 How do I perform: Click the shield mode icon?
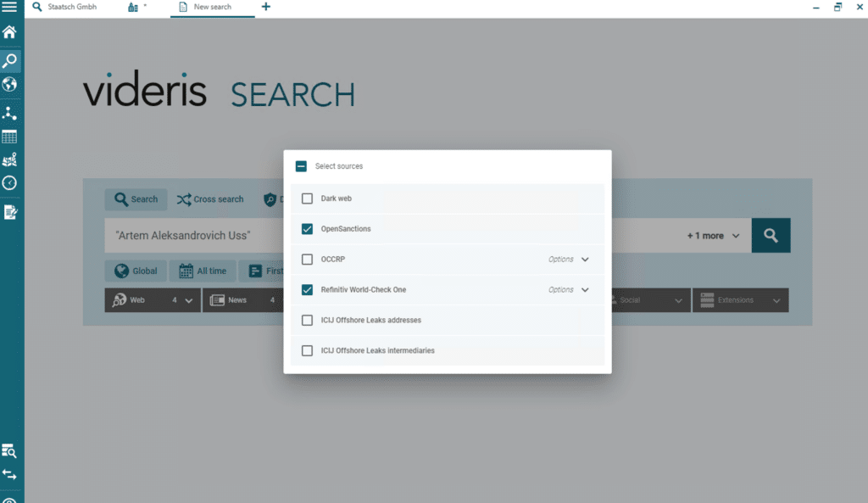click(x=270, y=199)
